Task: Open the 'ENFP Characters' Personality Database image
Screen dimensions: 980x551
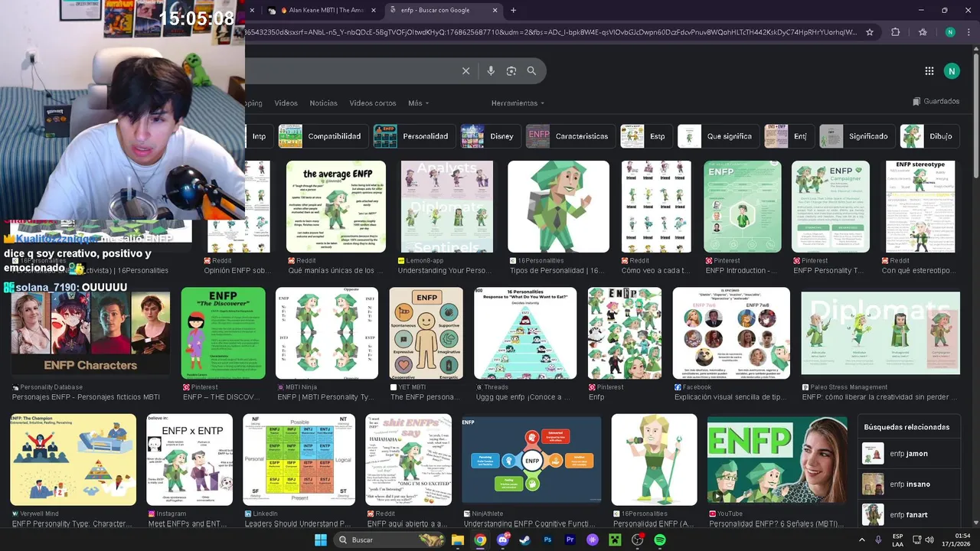Action: click(x=90, y=334)
